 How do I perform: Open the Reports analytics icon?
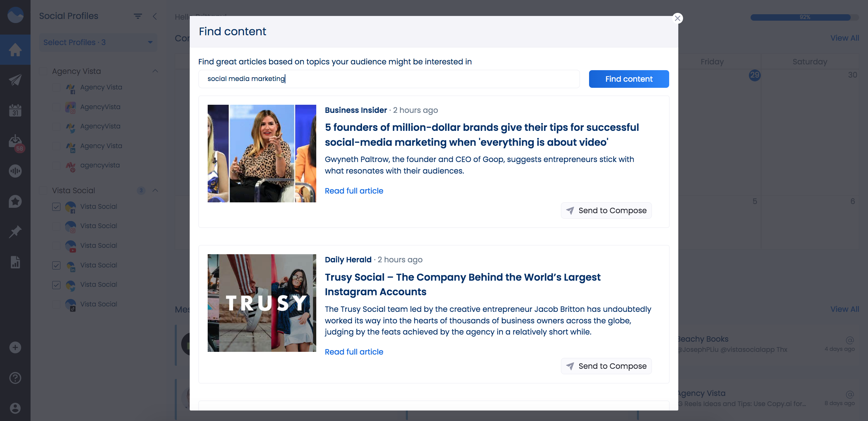[x=15, y=262]
